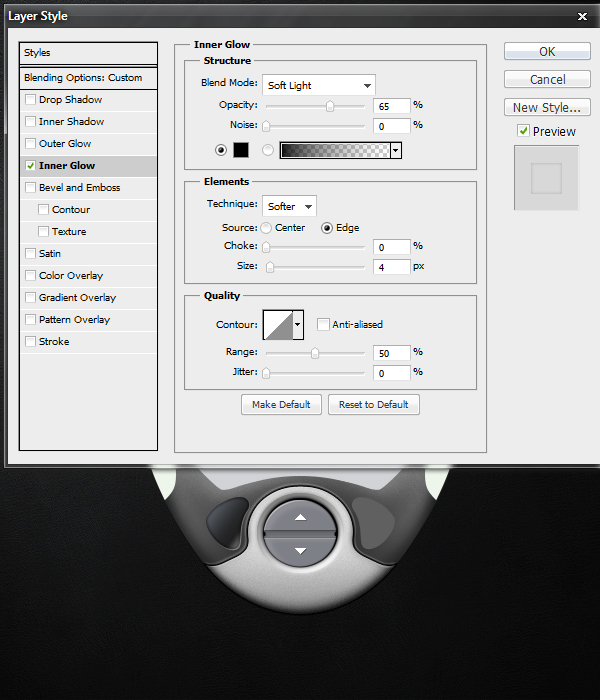
Task: Click the OK button
Action: click(x=547, y=51)
